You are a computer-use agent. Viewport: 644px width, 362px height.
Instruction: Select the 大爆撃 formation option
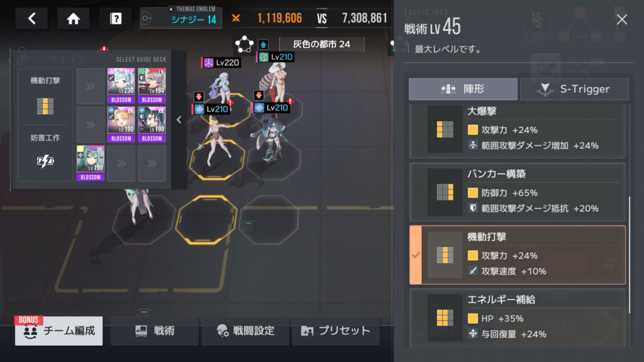518,131
